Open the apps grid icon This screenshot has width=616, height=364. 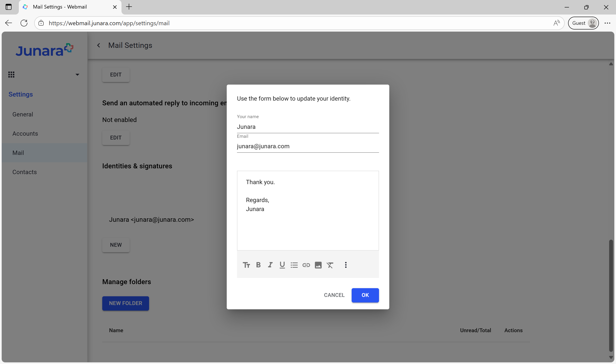11,75
